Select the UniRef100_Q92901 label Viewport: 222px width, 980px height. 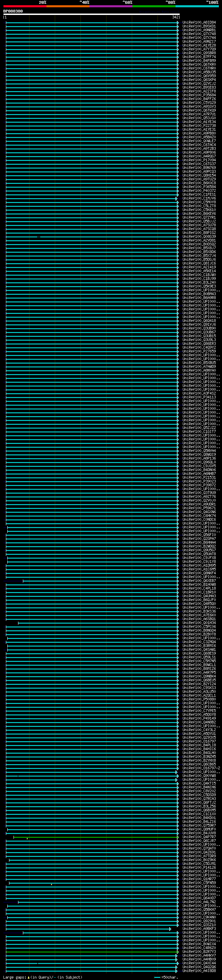coord(199,921)
